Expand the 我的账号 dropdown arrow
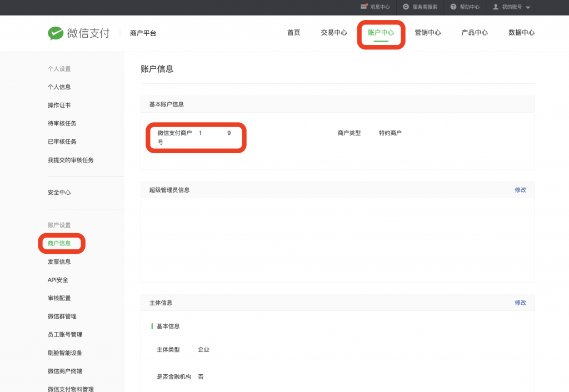The height and width of the screenshot is (392, 569). (x=527, y=7)
